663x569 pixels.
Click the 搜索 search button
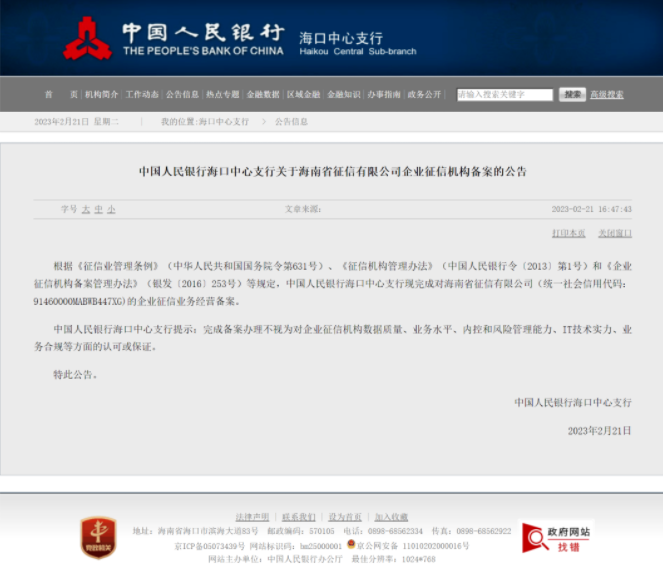pos(573,94)
